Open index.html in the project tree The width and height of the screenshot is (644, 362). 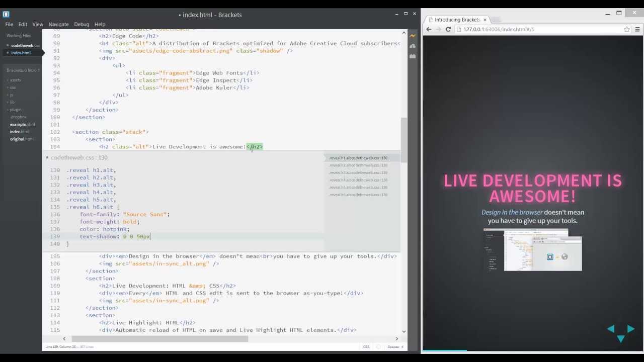(x=20, y=132)
